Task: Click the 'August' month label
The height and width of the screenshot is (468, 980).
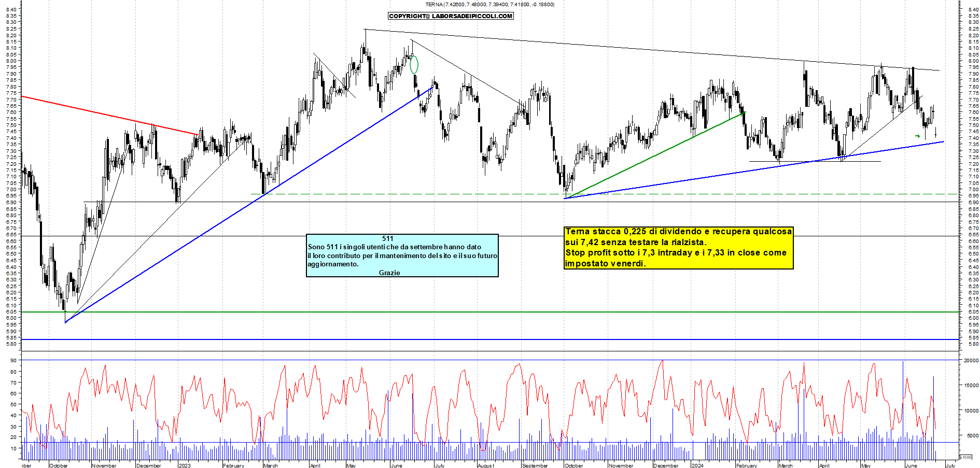Action: coord(486,465)
